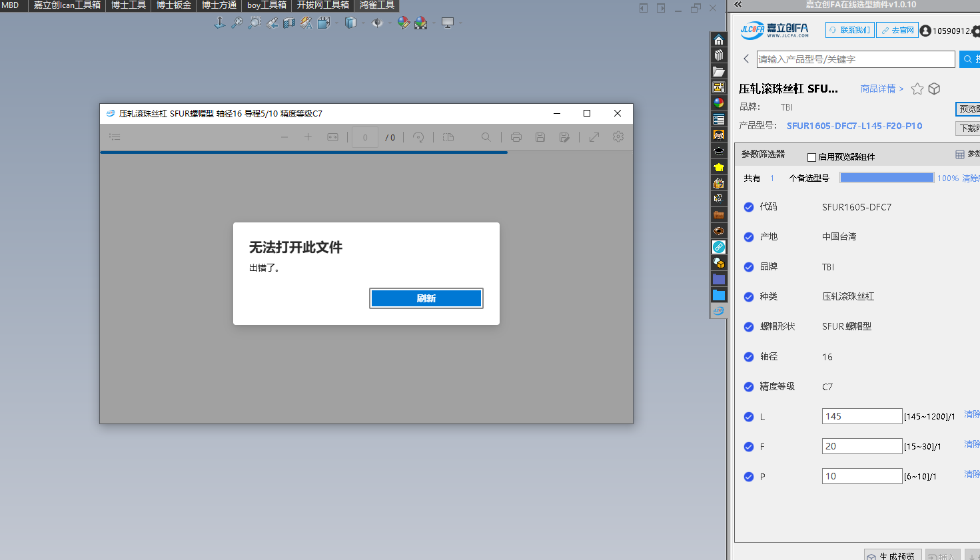Image resolution: width=980 pixels, height=560 pixels.
Task: Open the 商品详情 link
Action: tap(881, 89)
